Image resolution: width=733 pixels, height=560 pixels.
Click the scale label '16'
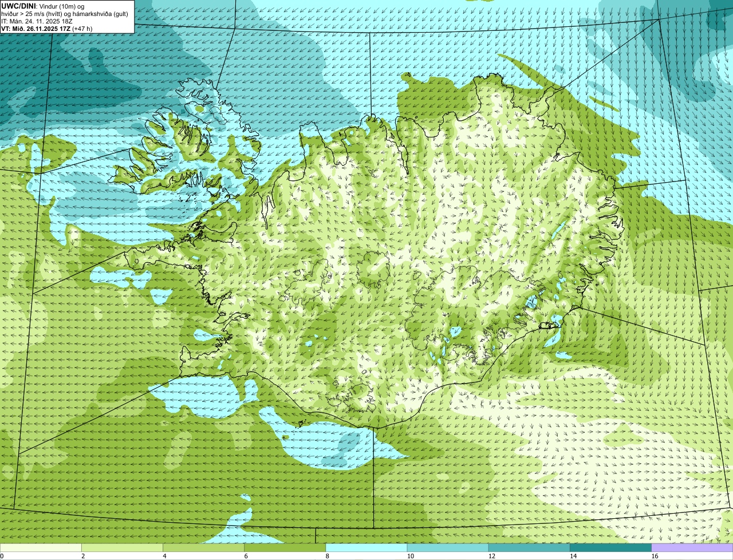click(655, 556)
